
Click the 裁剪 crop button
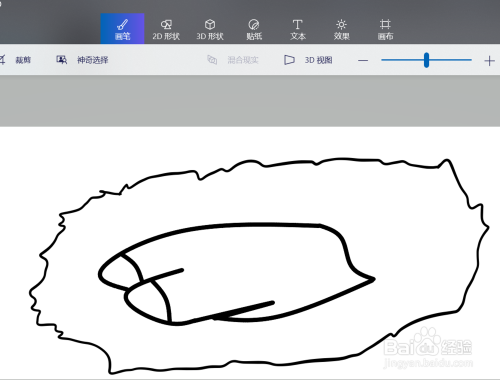tap(17, 60)
